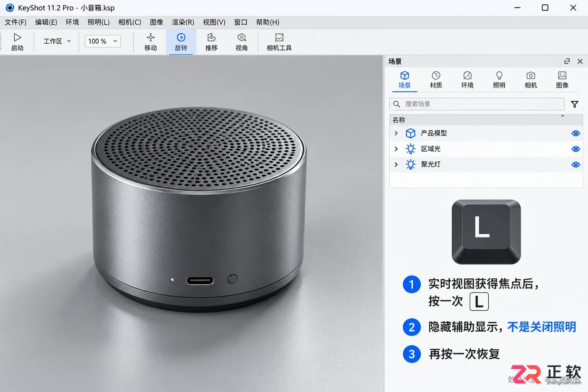
Task: Switch to the 相机 panel tab
Action: [x=531, y=80]
